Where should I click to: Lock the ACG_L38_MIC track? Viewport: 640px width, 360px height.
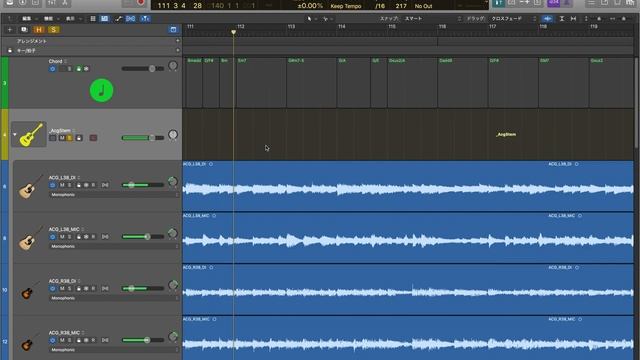(x=79, y=237)
